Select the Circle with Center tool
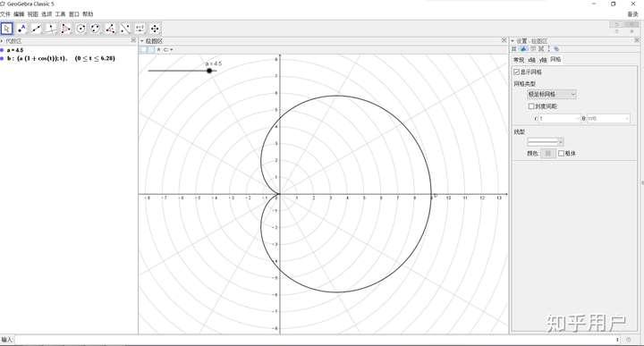 (80, 29)
